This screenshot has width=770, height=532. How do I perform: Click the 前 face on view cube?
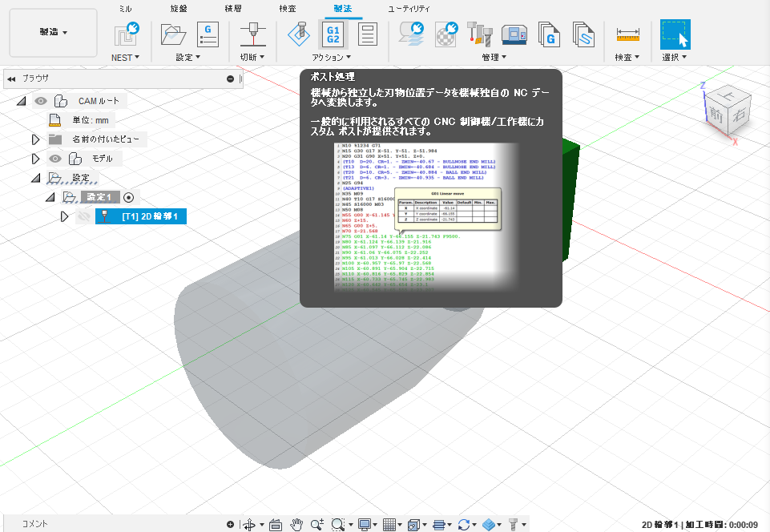pyautogui.click(x=716, y=115)
